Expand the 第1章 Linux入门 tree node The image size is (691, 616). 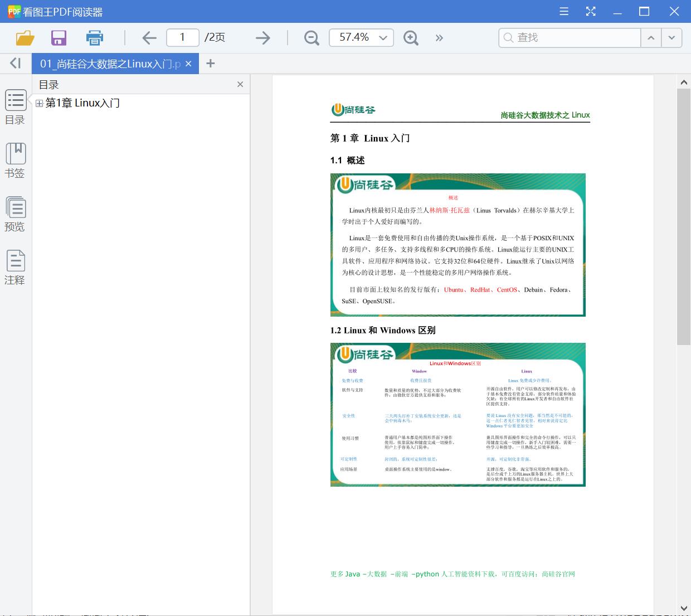click(40, 103)
